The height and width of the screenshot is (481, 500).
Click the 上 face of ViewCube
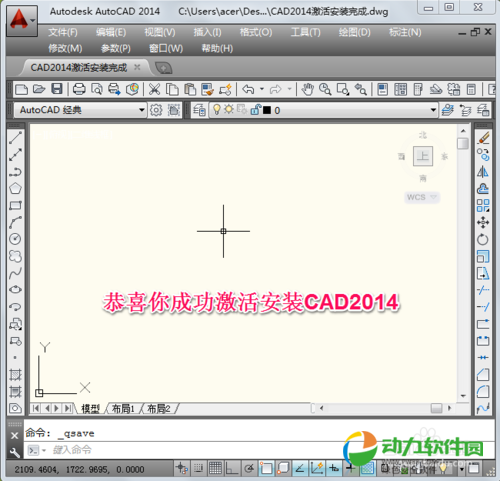423,156
